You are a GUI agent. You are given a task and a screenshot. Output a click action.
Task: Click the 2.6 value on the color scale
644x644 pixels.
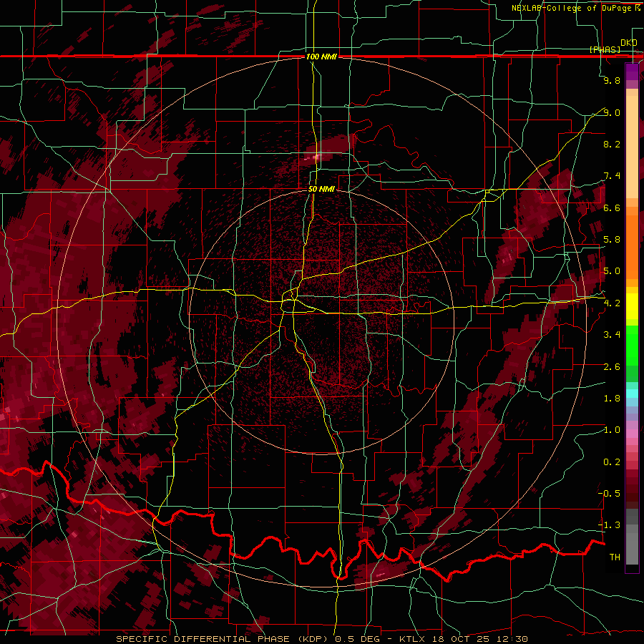(612, 367)
